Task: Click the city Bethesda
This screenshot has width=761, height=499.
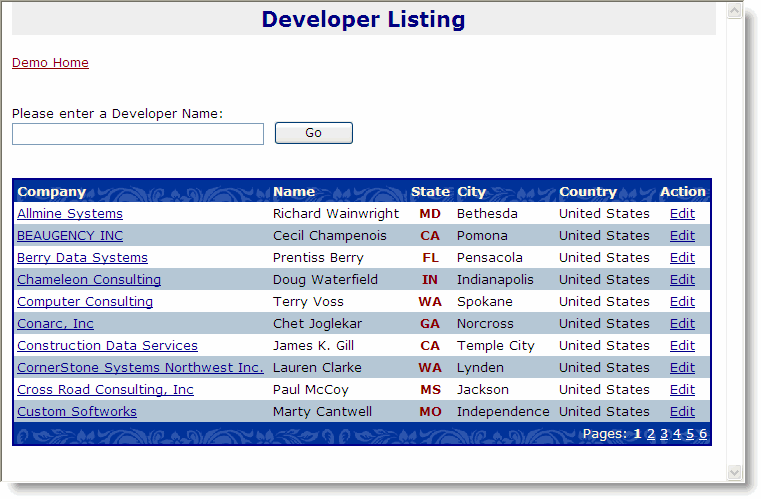Action: [x=487, y=214]
